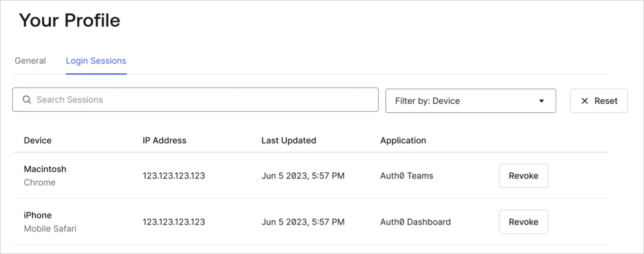Image resolution: width=644 pixels, height=254 pixels.
Task: Revoke the iPhone Mobile Safari session
Action: 523,221
